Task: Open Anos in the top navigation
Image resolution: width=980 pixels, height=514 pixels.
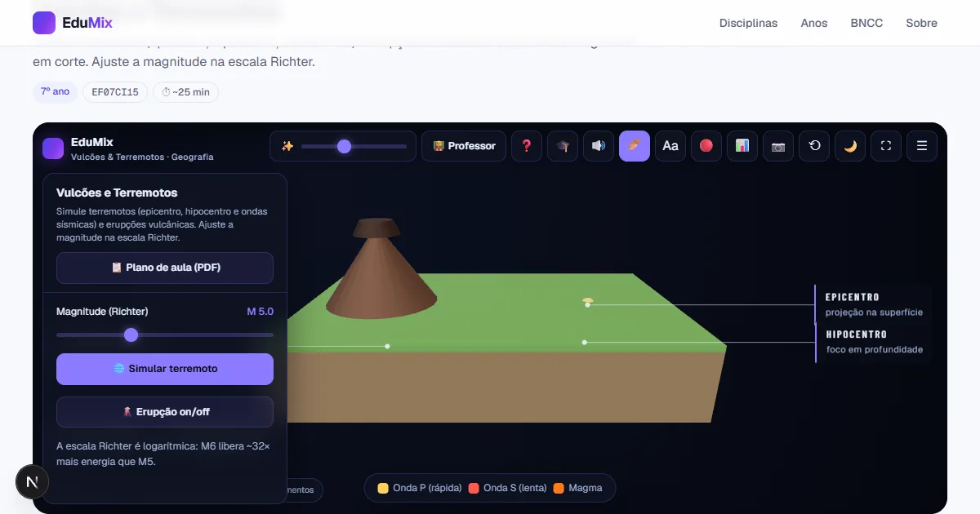Action: point(814,23)
